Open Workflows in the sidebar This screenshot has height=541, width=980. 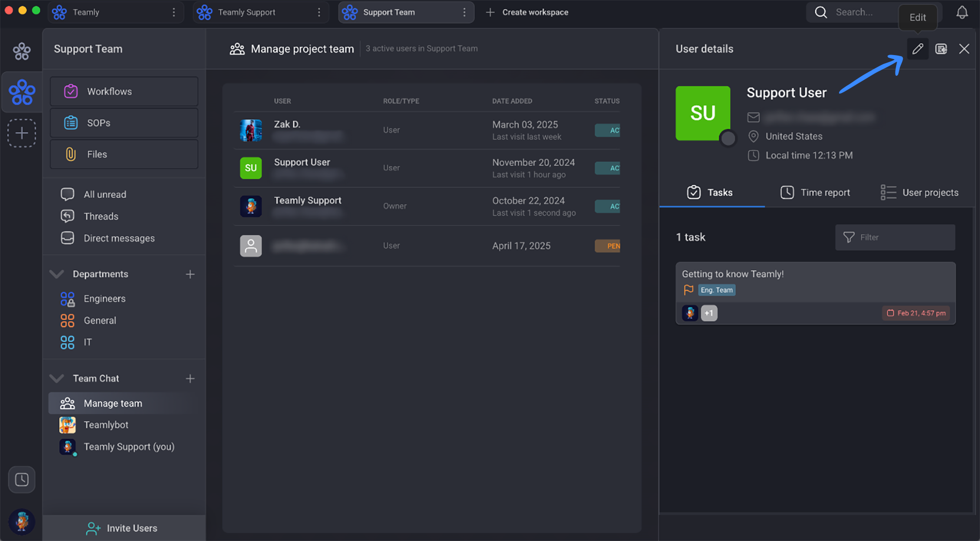(x=124, y=92)
